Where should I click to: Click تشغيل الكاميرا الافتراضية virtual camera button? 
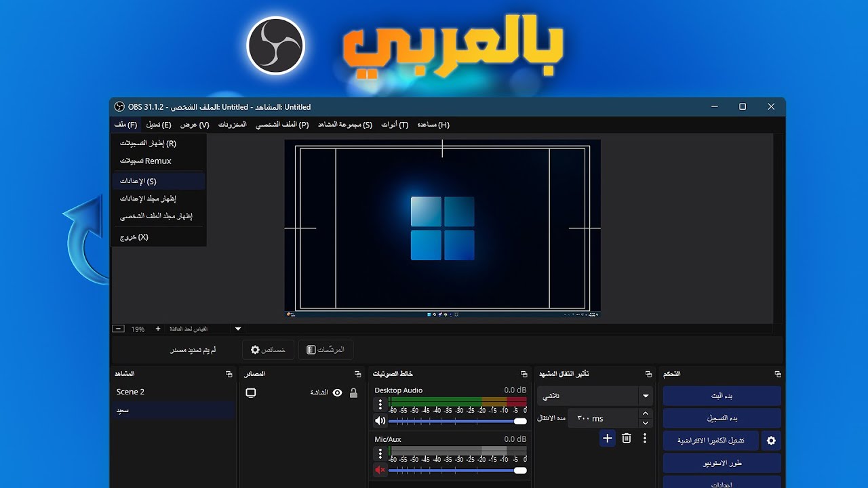[x=710, y=441]
